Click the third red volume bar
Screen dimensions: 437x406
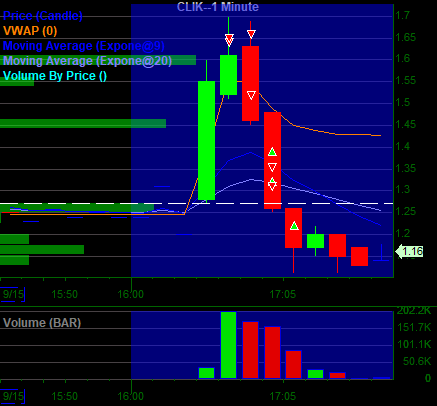point(294,364)
